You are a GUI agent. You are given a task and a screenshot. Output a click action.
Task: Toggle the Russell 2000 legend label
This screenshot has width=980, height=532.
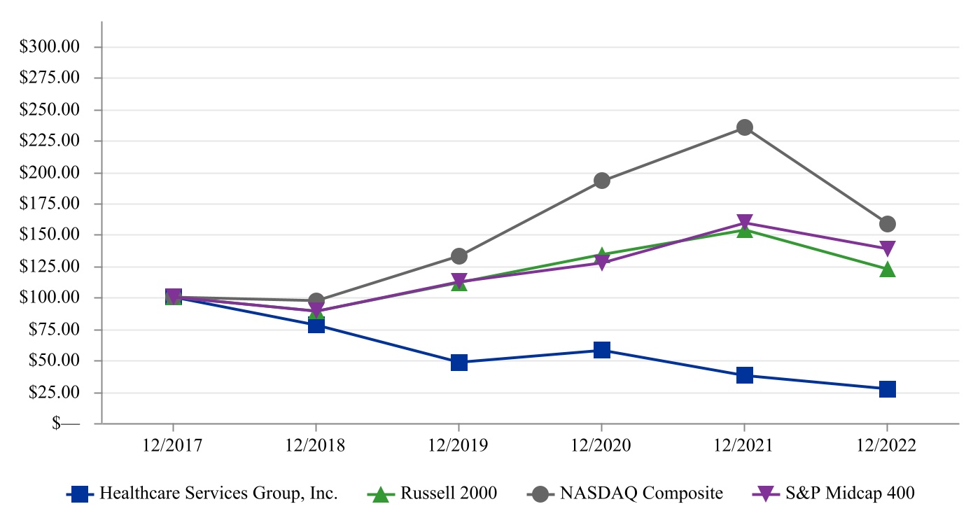pyautogui.click(x=449, y=493)
